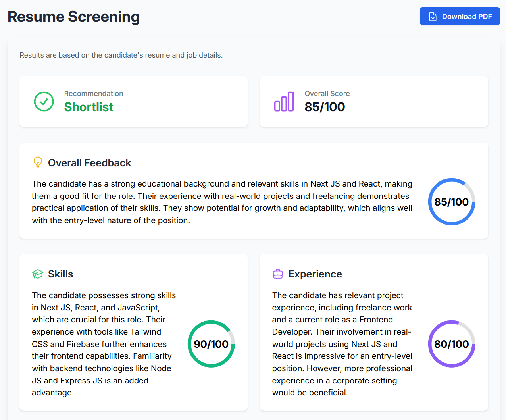Click the green checkmark recommendation icon
Screen dimensions: 506x420
coord(44,102)
